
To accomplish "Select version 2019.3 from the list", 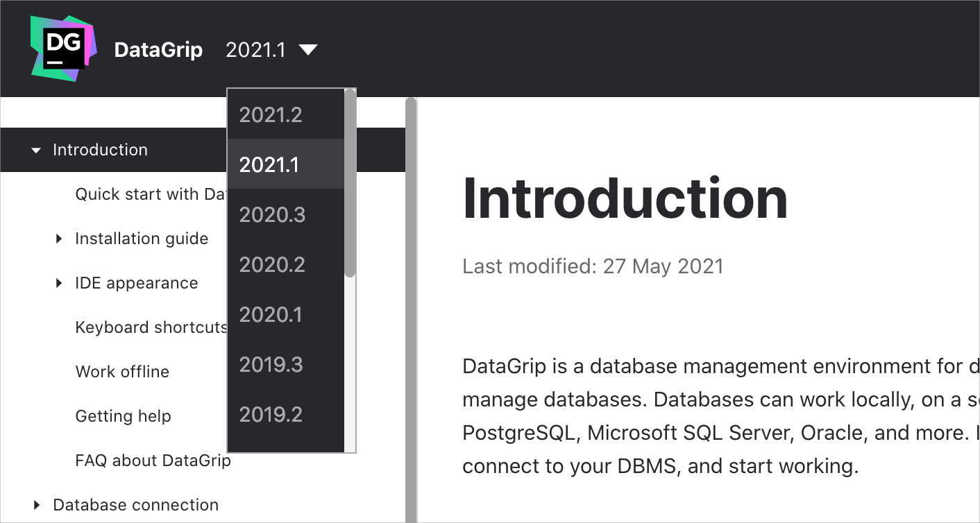I will point(271,364).
